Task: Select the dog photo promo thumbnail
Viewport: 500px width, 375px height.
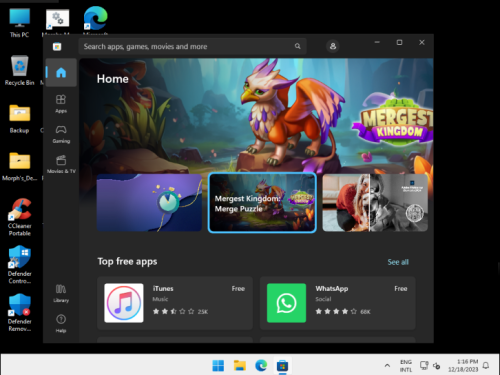Action: [375, 203]
